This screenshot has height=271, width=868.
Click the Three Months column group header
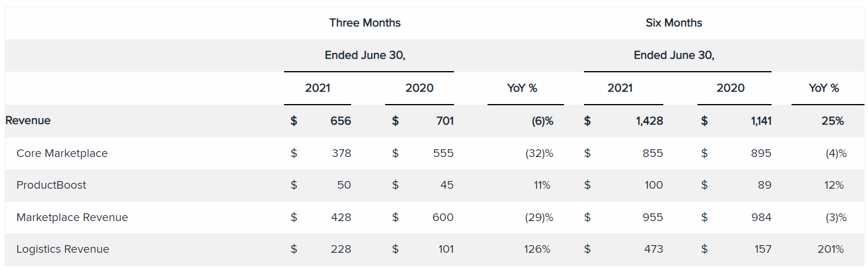coord(365,23)
